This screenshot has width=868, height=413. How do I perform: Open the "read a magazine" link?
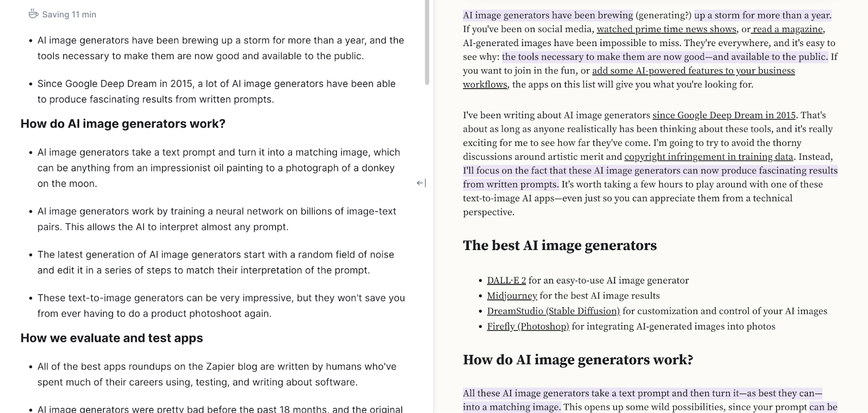(x=788, y=29)
